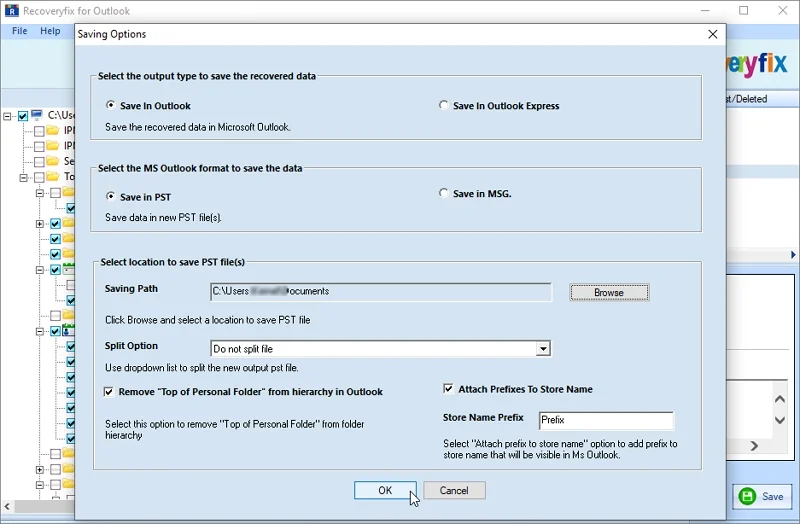Screen dimensions: 800x524
Task: Click the folder icon of "To" item
Action: [x=53, y=176]
